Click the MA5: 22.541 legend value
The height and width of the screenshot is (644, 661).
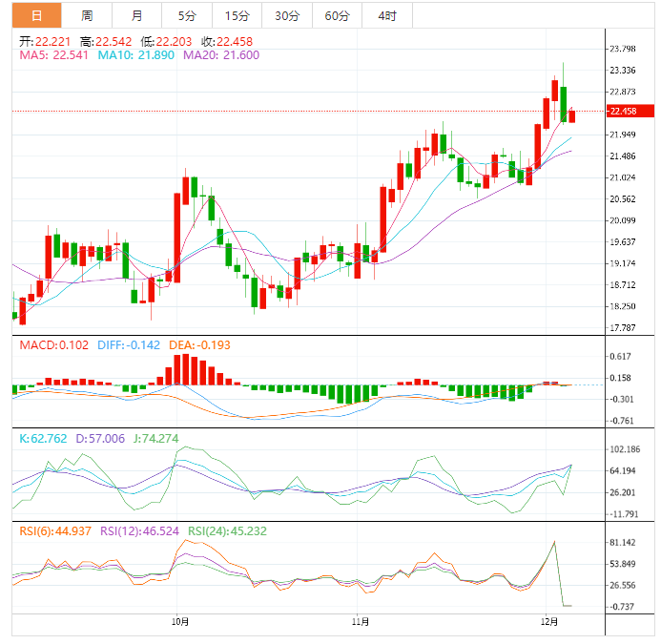coord(54,55)
